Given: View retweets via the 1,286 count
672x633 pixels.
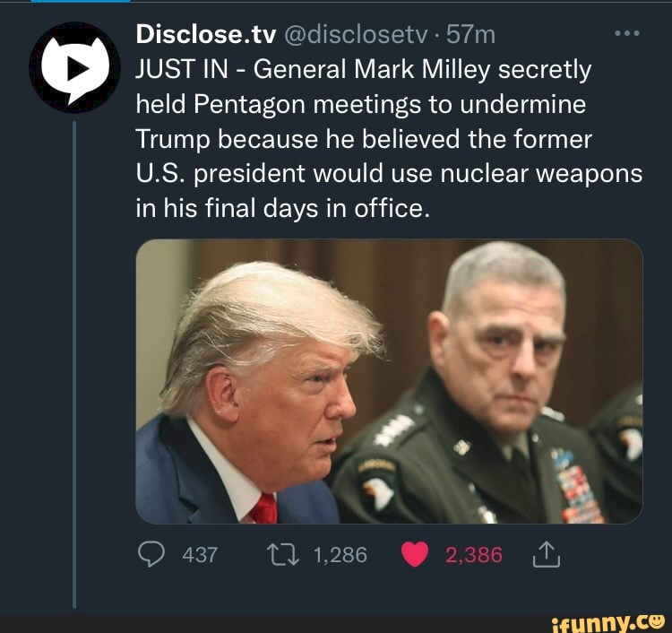Looking at the screenshot, I should pyautogui.click(x=340, y=554).
